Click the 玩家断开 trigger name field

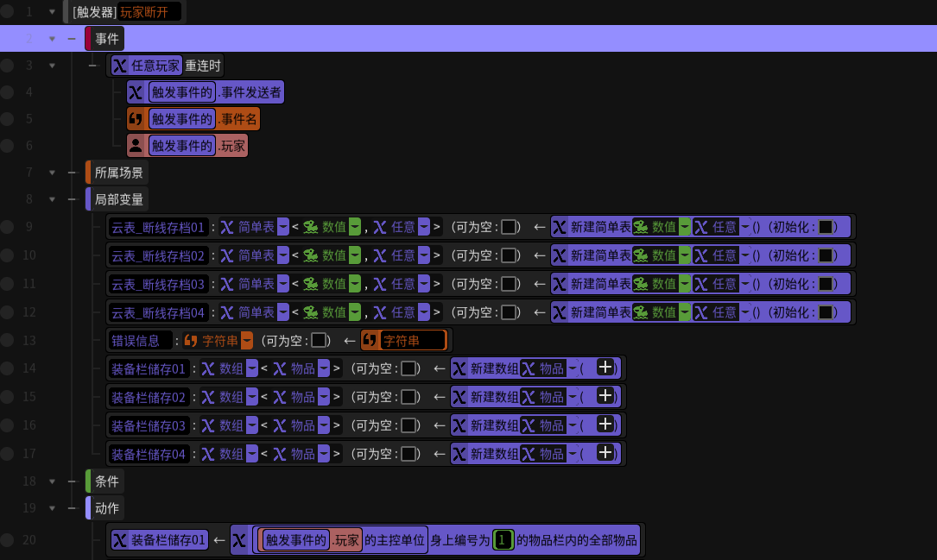click(149, 12)
